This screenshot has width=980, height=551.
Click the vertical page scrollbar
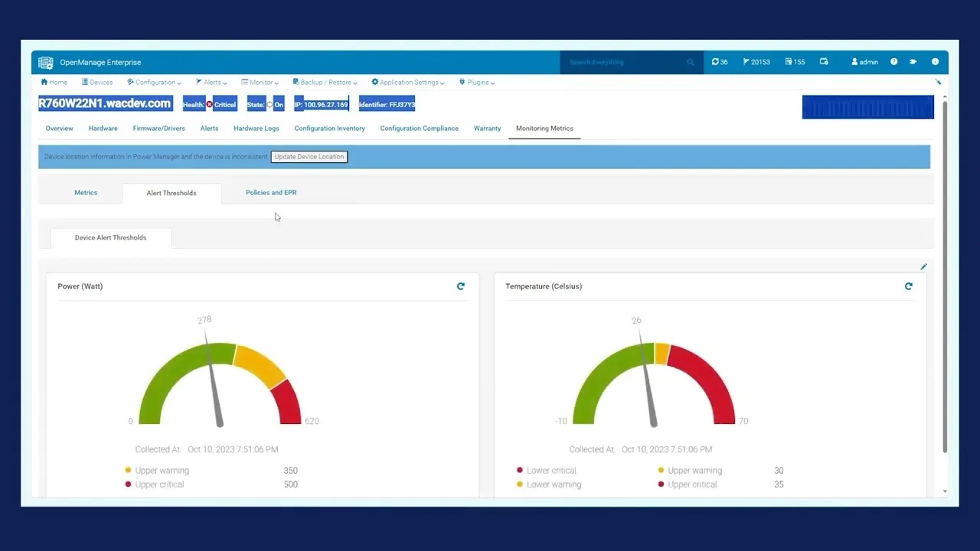945,275
